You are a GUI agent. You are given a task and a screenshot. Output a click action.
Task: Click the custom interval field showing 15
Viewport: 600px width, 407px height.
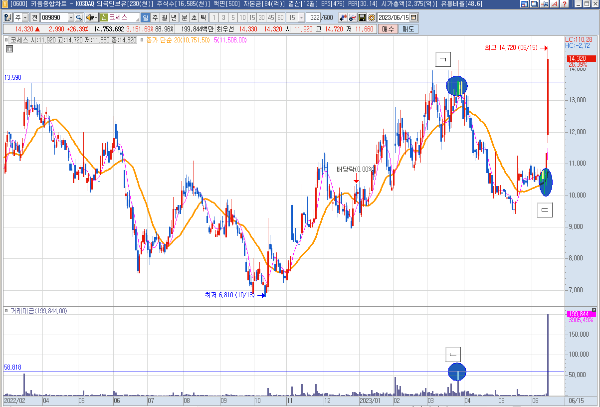click(292, 18)
